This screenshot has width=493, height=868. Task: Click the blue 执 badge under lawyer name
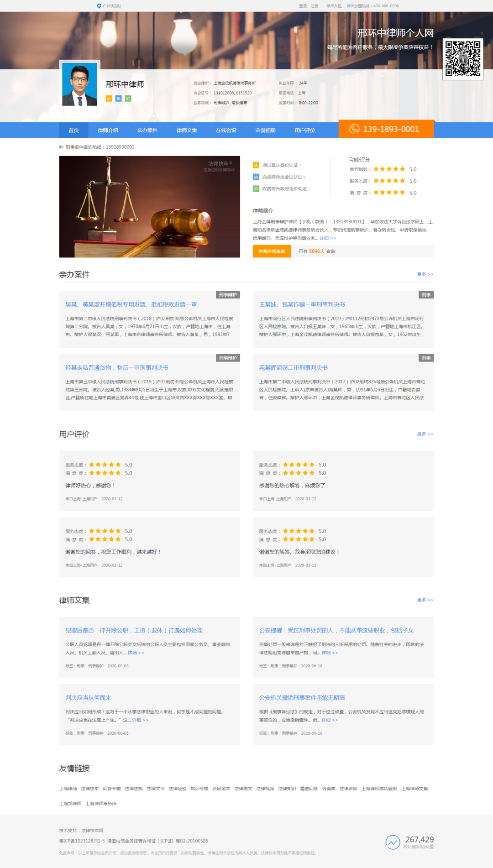[x=118, y=99]
